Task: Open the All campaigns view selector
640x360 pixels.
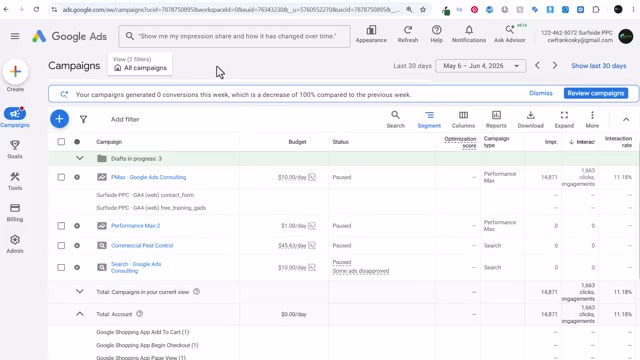Action: point(140,64)
